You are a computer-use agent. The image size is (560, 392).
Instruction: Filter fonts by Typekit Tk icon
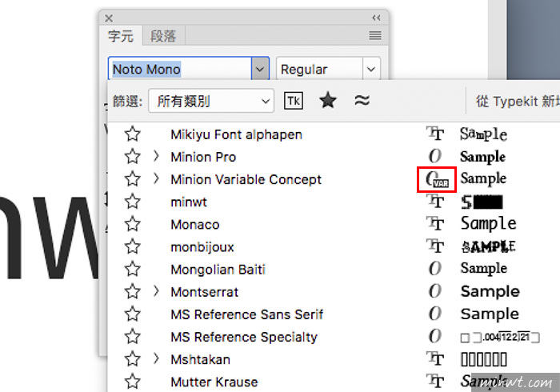(294, 101)
